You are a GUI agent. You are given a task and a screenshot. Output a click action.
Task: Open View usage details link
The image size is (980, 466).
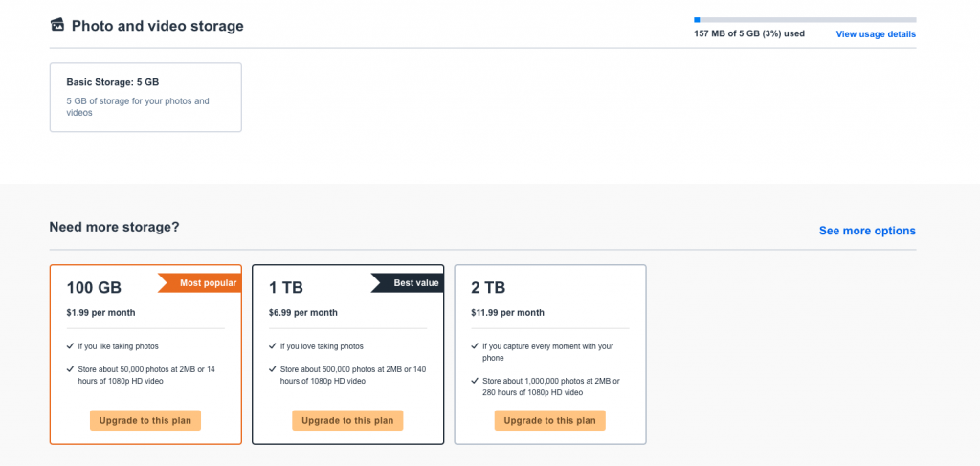pos(876,34)
